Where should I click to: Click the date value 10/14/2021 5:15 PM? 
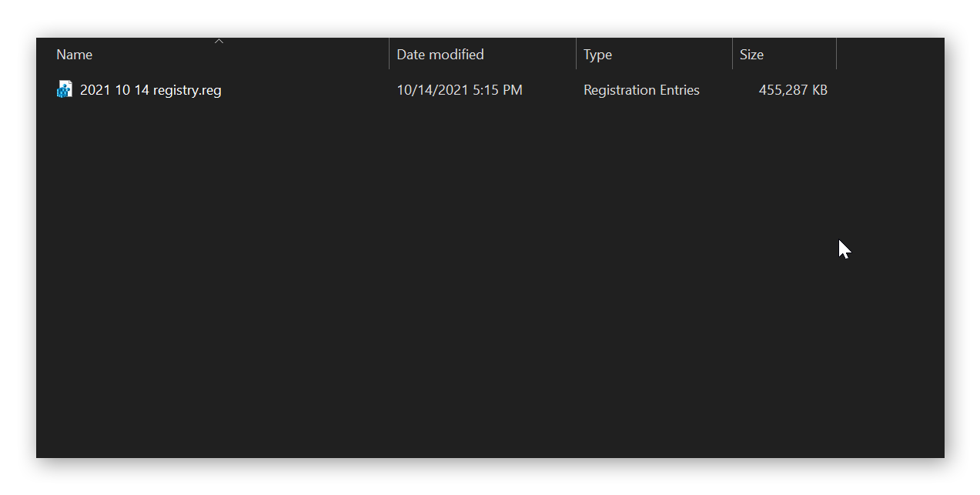(459, 90)
